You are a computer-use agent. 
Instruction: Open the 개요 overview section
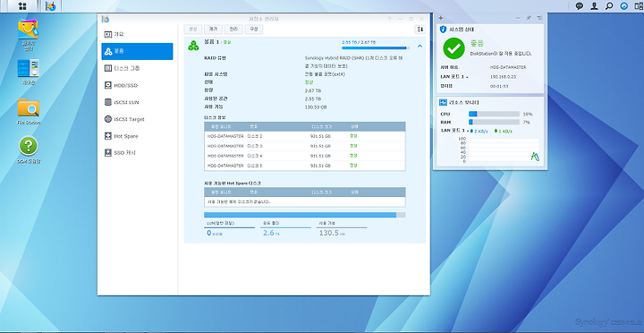(x=137, y=34)
